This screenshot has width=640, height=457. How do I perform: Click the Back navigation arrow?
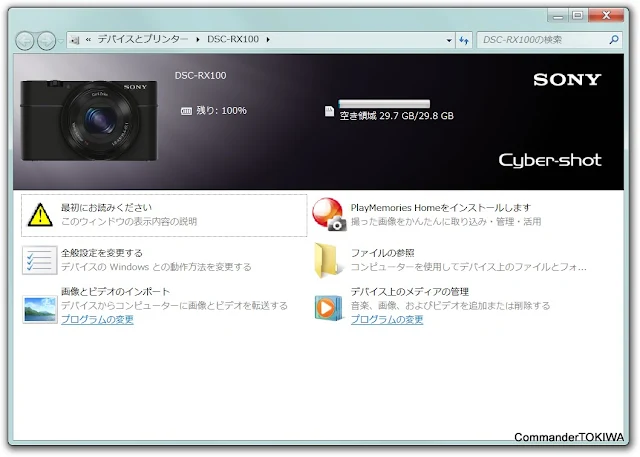[24, 40]
